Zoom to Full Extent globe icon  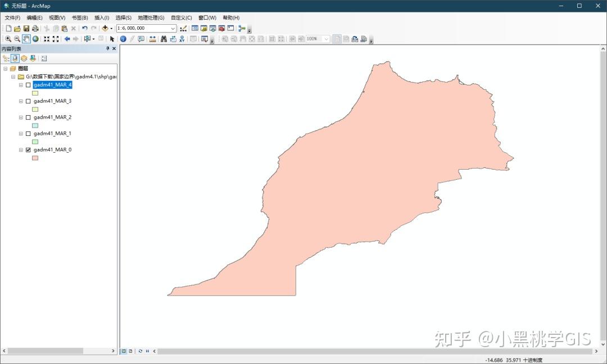click(35, 39)
